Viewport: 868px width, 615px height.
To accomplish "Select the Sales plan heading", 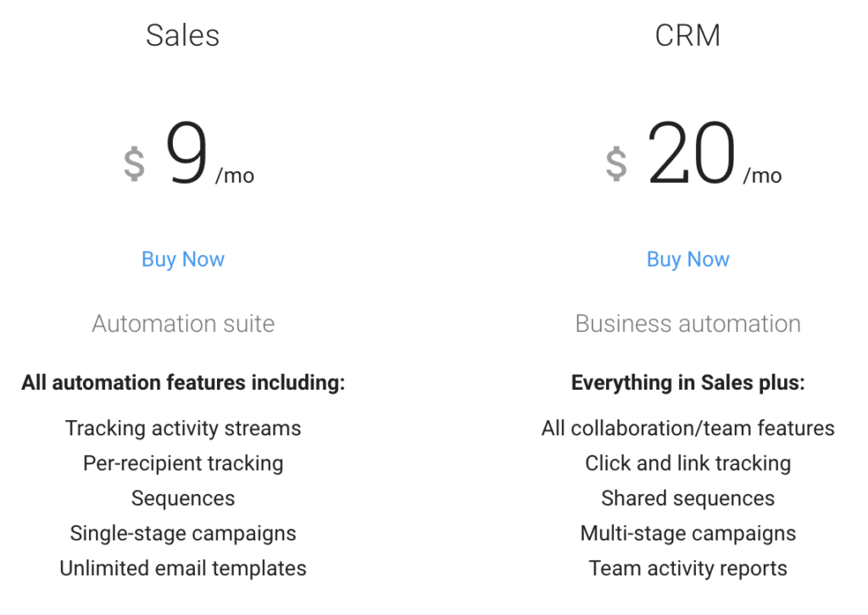I will (x=183, y=36).
